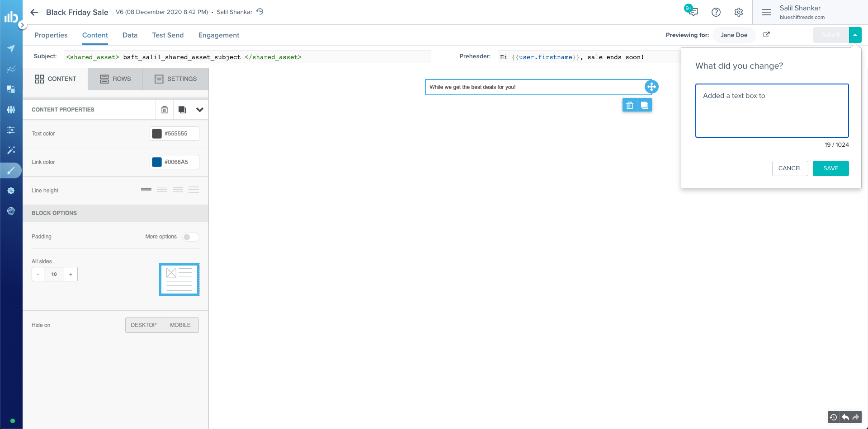The image size is (868, 429).
Task: Open the magic wand icon in the sidebar
Action: click(11, 150)
